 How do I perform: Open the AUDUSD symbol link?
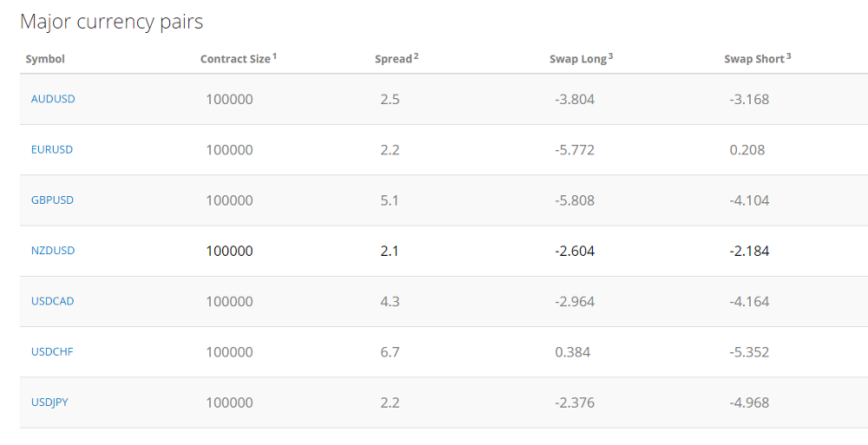tap(53, 99)
